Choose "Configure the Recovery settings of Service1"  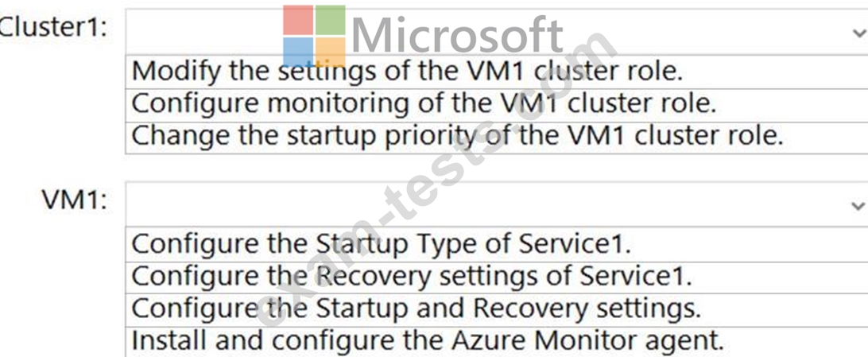[x=412, y=276]
